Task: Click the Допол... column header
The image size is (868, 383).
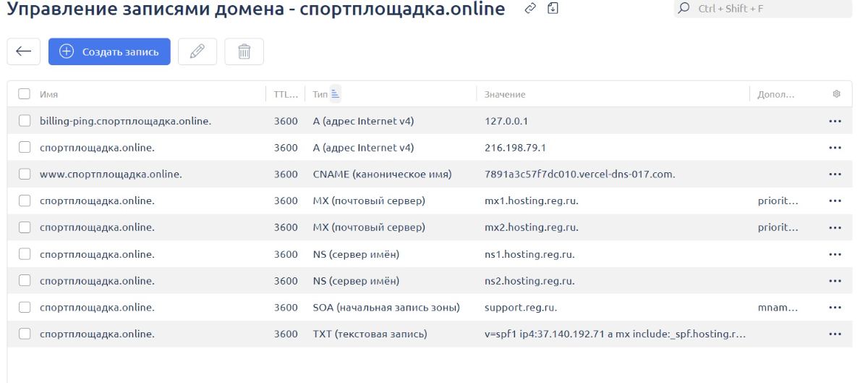Action: click(776, 94)
